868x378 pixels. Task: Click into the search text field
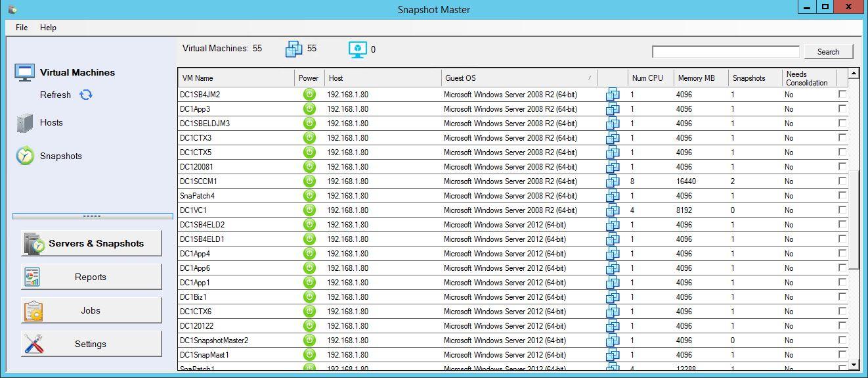pyautogui.click(x=726, y=52)
